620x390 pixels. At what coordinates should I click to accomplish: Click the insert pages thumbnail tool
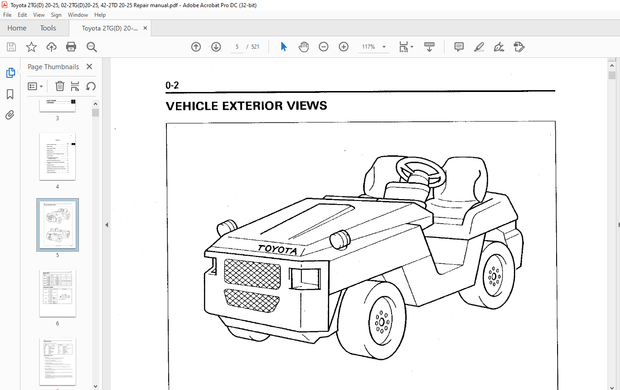coord(75,86)
